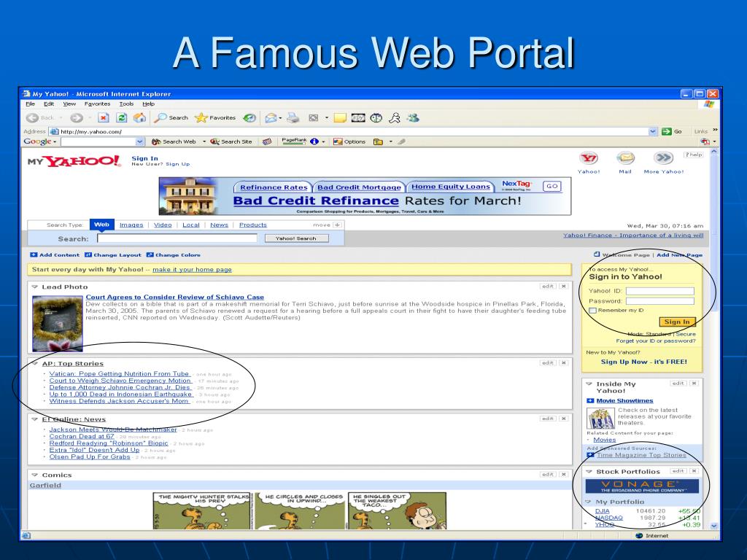
Task: Click the Change Layout icon
Action: pyautogui.click(x=88, y=254)
